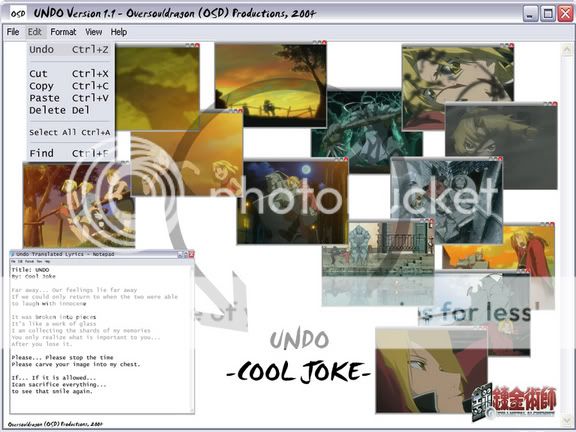
Task: Click the -COOL JOKE- artist text
Action: coord(299,372)
